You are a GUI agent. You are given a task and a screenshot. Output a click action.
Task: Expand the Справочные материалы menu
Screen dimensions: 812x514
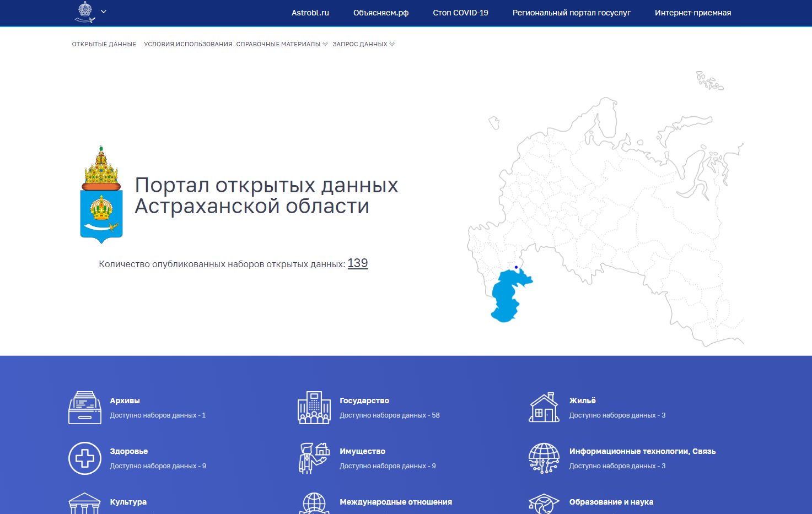point(282,44)
